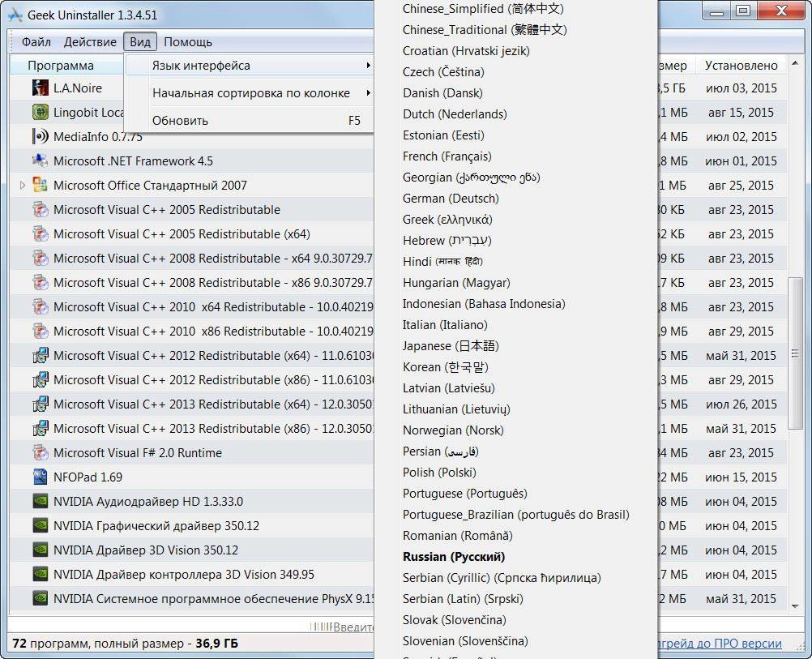The width and height of the screenshot is (812, 659).
Task: Click the Visual C++ 2012 (x86) icon
Action: point(41,380)
